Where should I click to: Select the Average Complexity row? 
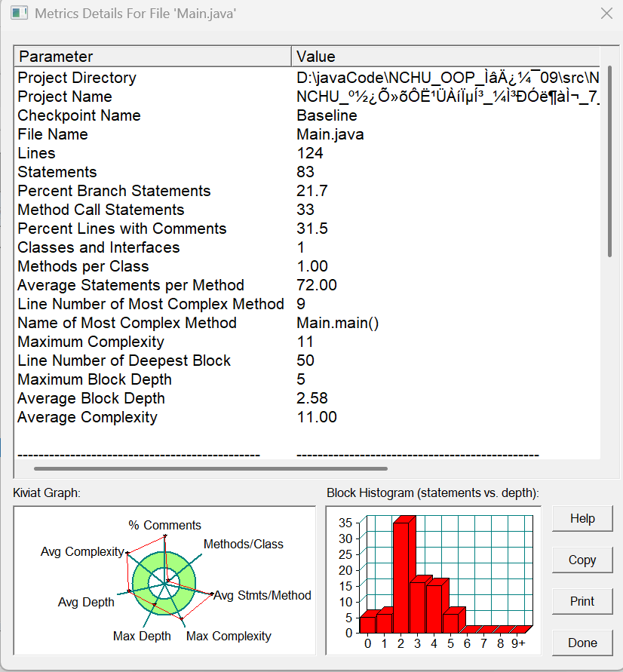(x=308, y=417)
